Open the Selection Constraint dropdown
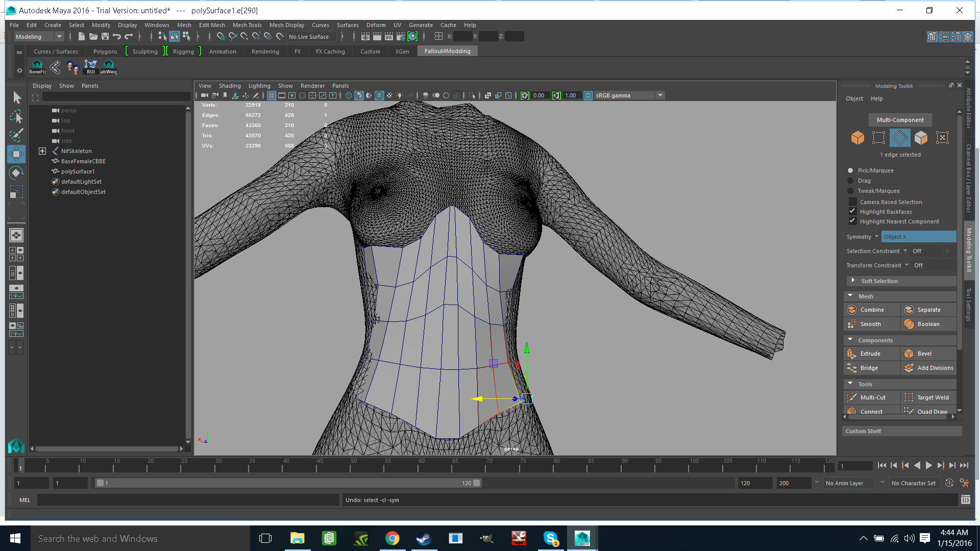This screenshot has width=980, height=551. coord(904,251)
